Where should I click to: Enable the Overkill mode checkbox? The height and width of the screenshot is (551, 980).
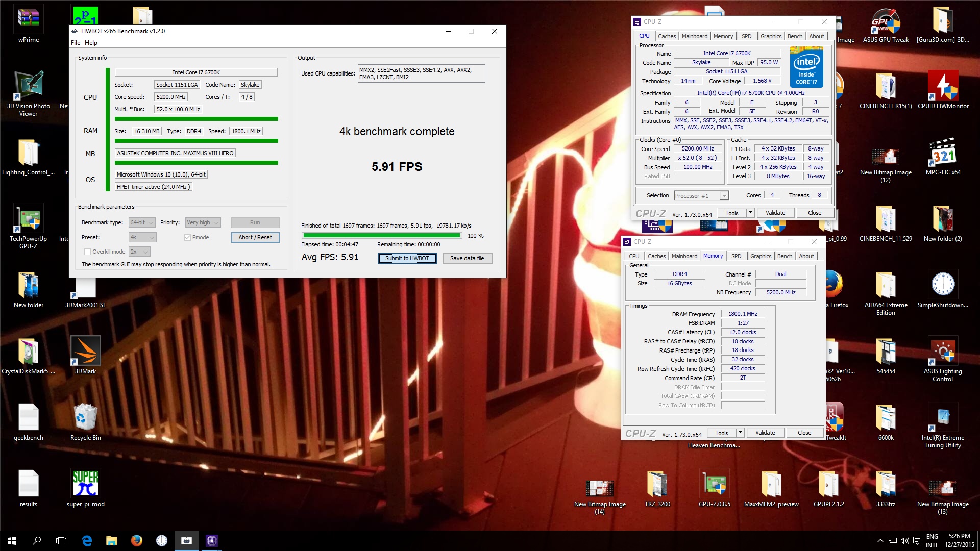click(87, 252)
